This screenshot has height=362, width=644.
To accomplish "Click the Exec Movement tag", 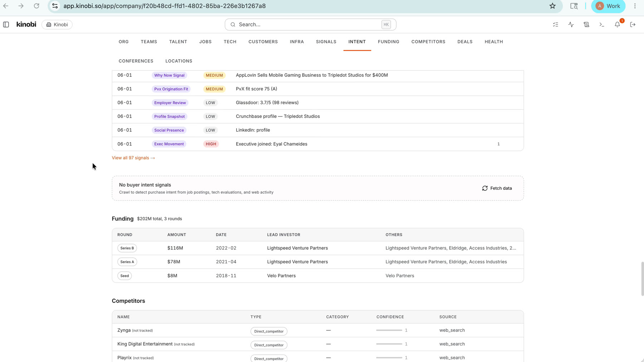I will 169,144.
